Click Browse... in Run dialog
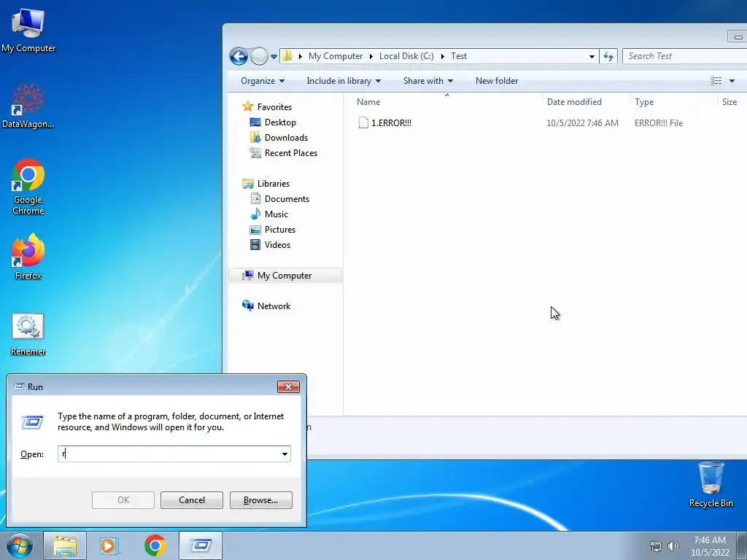The image size is (747, 560). click(x=260, y=500)
